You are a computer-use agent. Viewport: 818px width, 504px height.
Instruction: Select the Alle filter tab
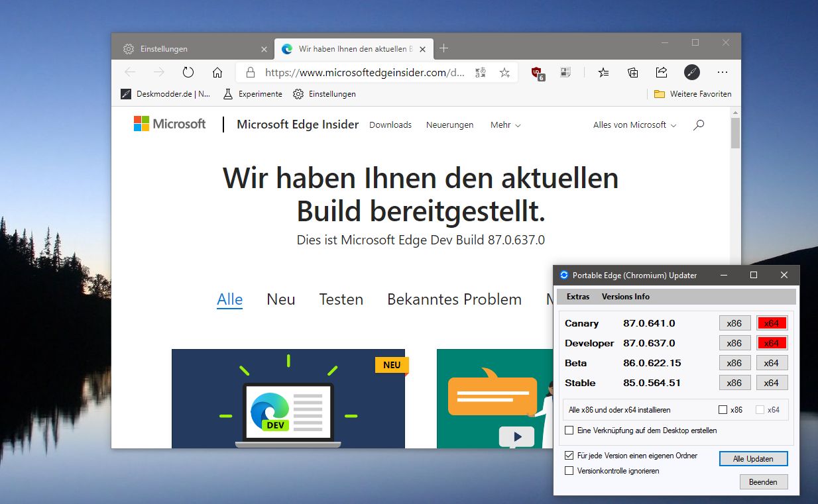point(229,299)
